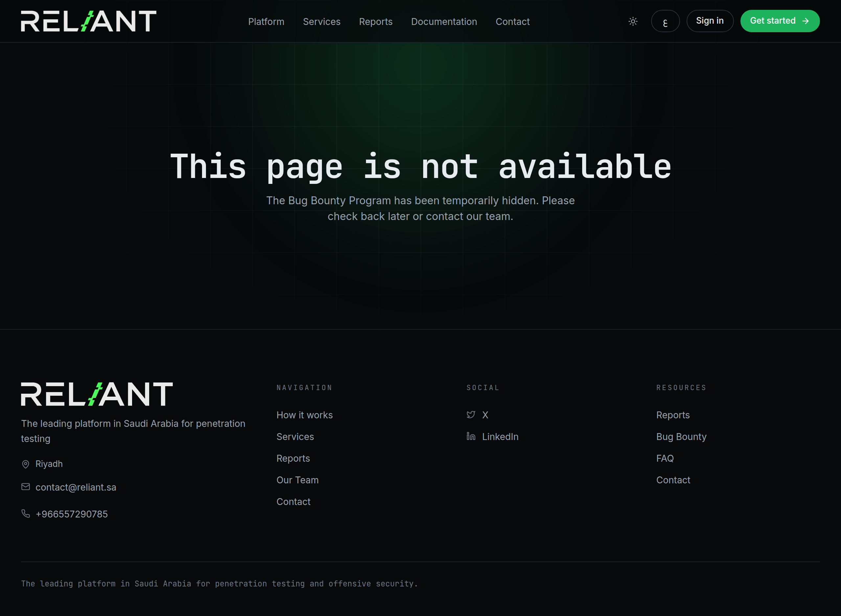Click the Sign in button

point(710,21)
